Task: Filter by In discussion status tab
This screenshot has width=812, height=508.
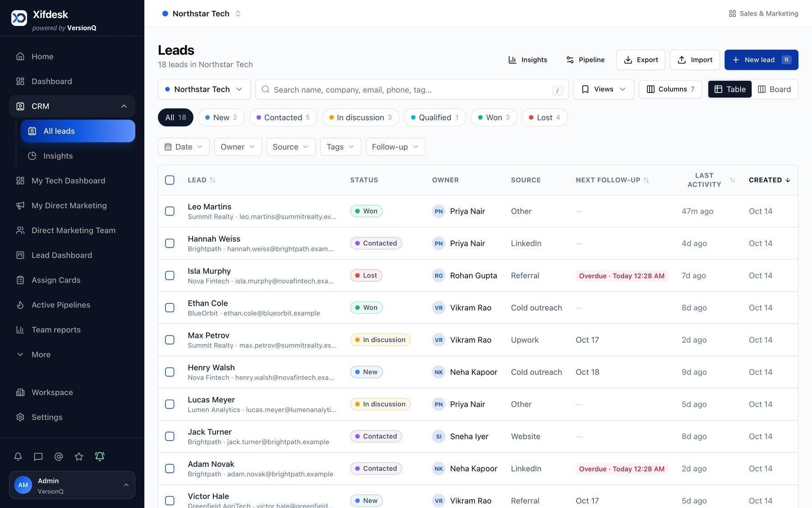Action: (x=360, y=117)
